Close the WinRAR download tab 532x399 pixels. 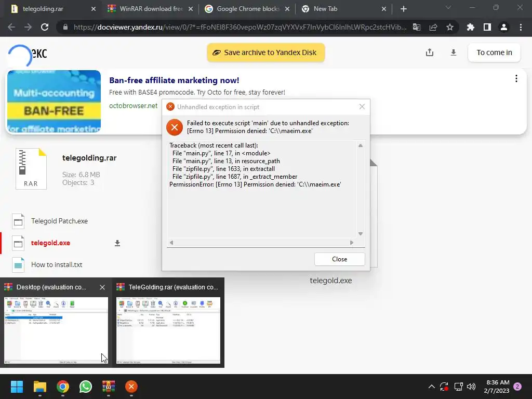(x=190, y=9)
